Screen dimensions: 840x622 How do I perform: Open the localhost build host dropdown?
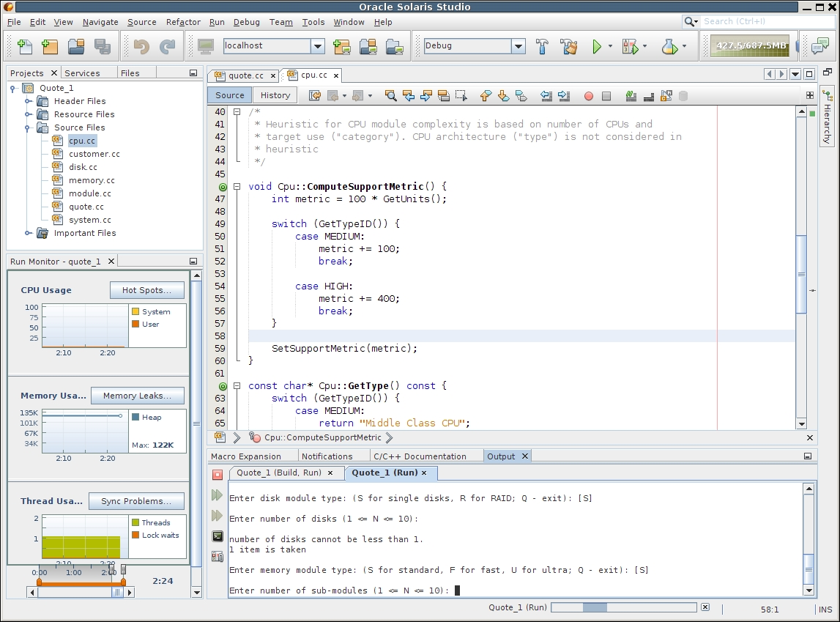click(317, 46)
